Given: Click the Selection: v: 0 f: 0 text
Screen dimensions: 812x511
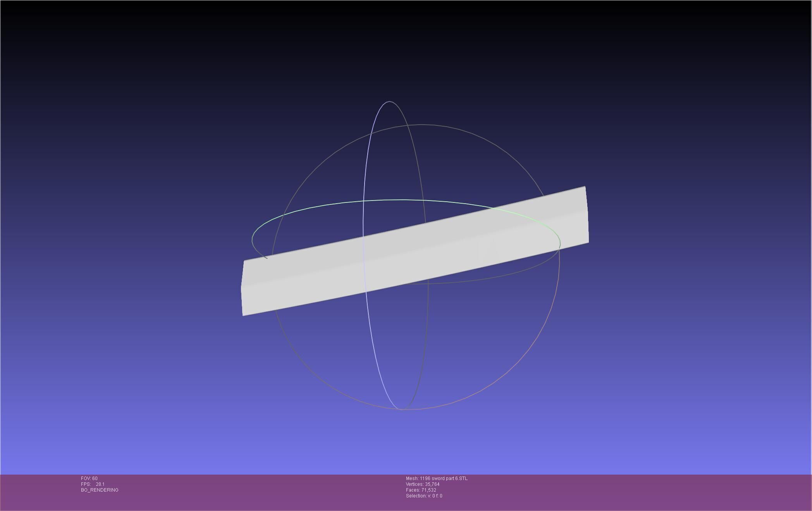Looking at the screenshot, I should click(424, 496).
